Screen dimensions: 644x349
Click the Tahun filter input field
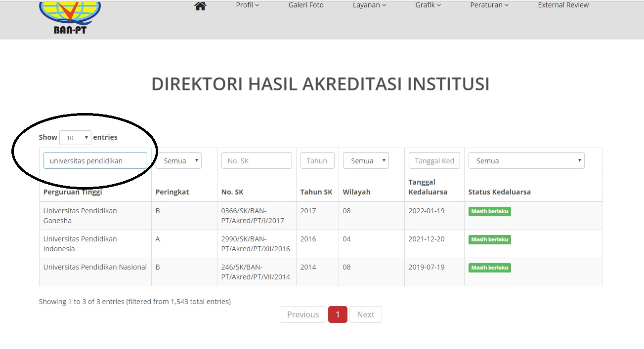point(317,160)
